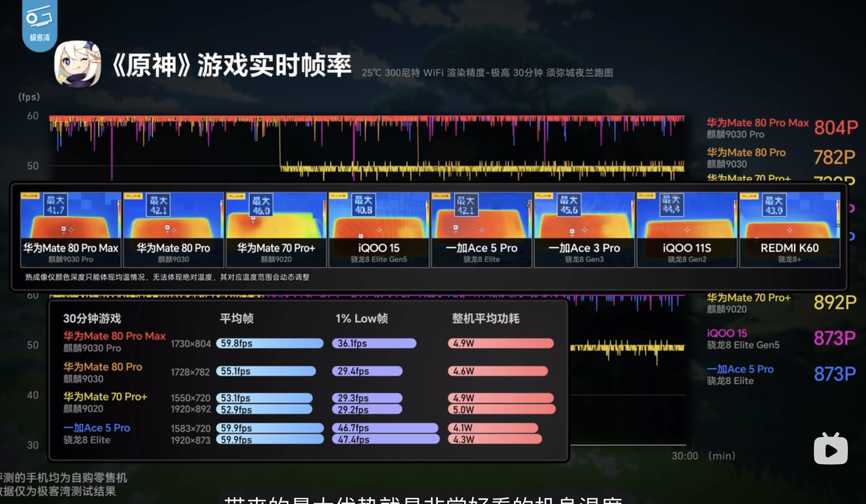Image resolution: width=866 pixels, height=504 pixels.
Task: Click the 29.3fps 1% Low bar
Action: pos(367,398)
